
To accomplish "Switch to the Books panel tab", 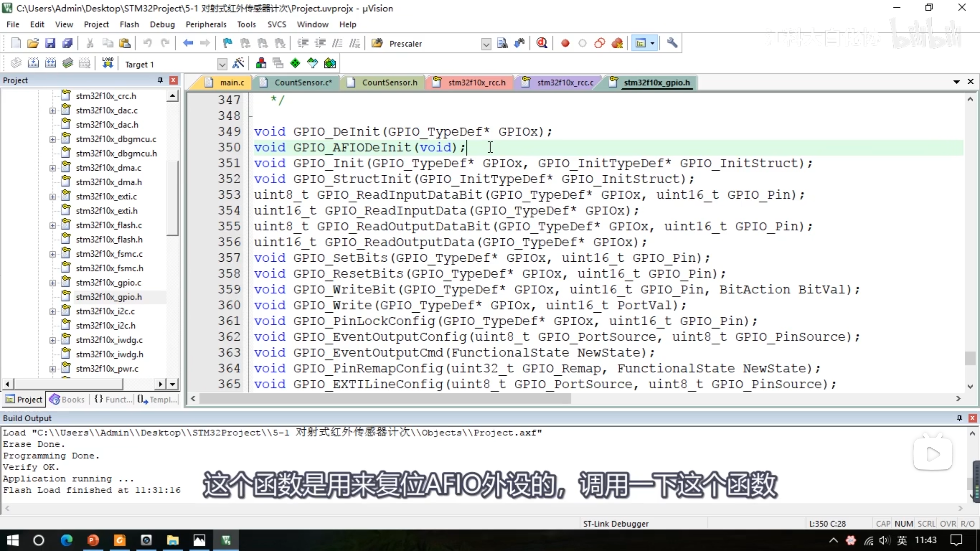I will tap(67, 399).
